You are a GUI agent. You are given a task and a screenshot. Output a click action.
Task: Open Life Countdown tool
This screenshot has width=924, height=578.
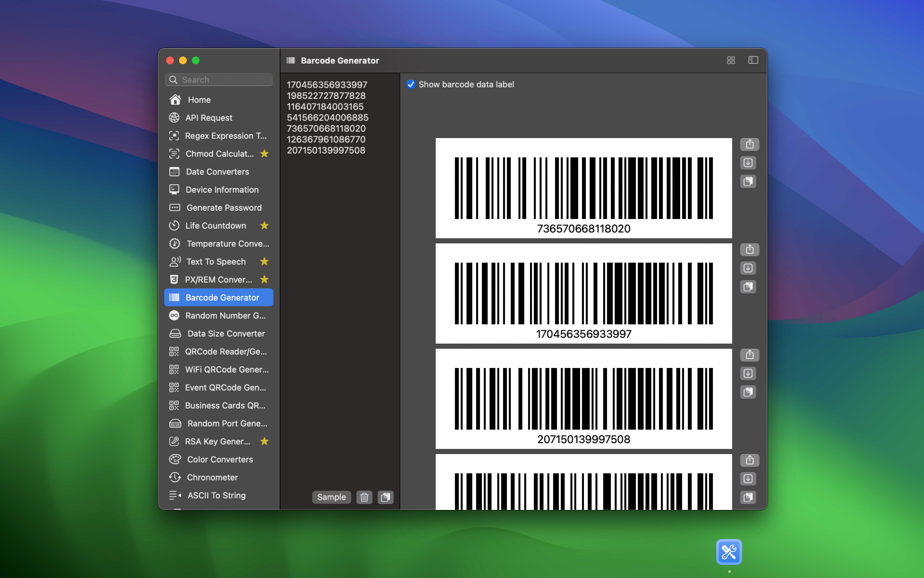pos(219,225)
